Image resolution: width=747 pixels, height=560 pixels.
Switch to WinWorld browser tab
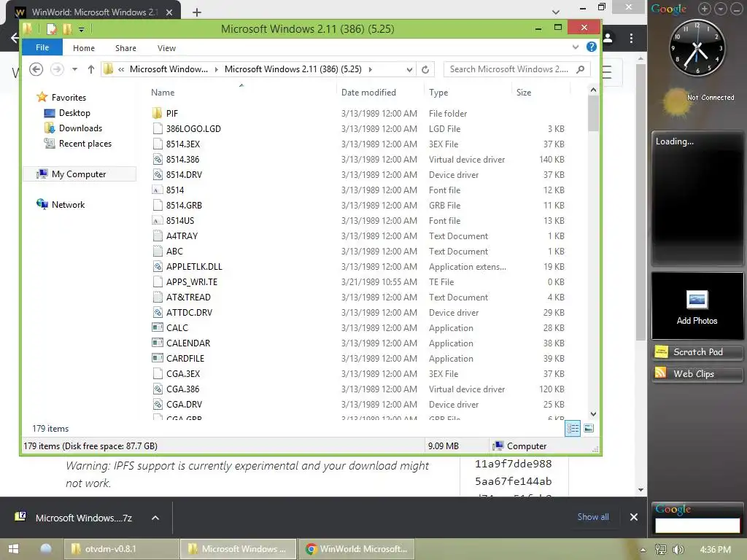(x=93, y=12)
